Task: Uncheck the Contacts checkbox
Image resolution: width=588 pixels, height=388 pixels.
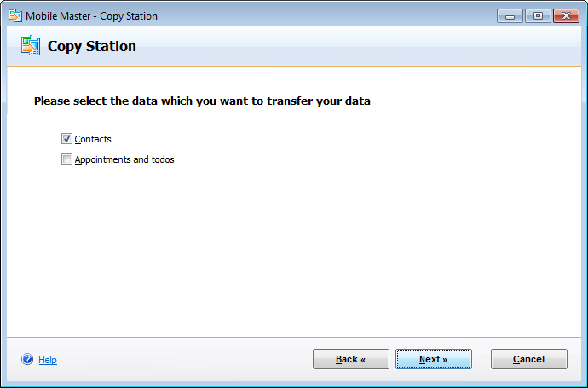Action: click(x=66, y=139)
